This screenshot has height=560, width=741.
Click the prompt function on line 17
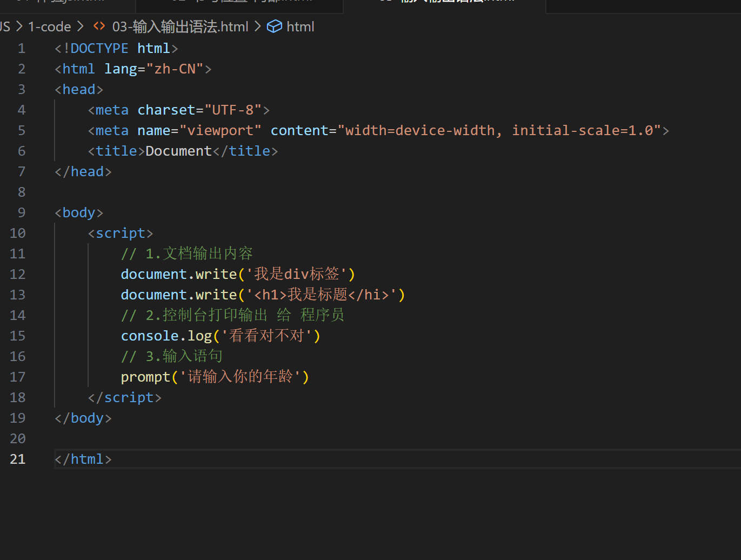point(145,377)
